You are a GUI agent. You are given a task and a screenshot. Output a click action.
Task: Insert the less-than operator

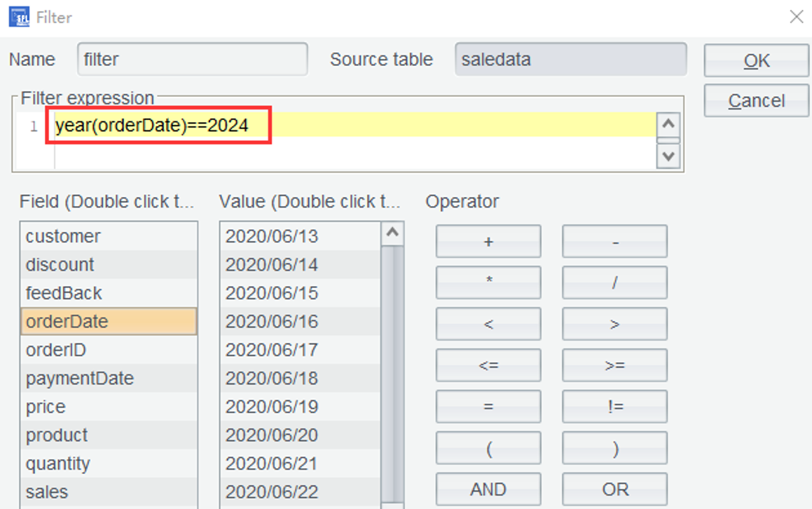coord(488,324)
